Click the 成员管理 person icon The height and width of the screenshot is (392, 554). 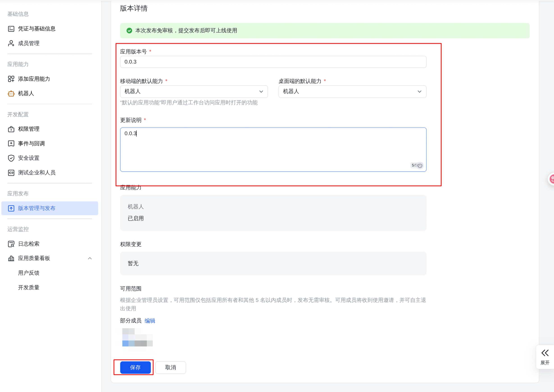tap(11, 43)
